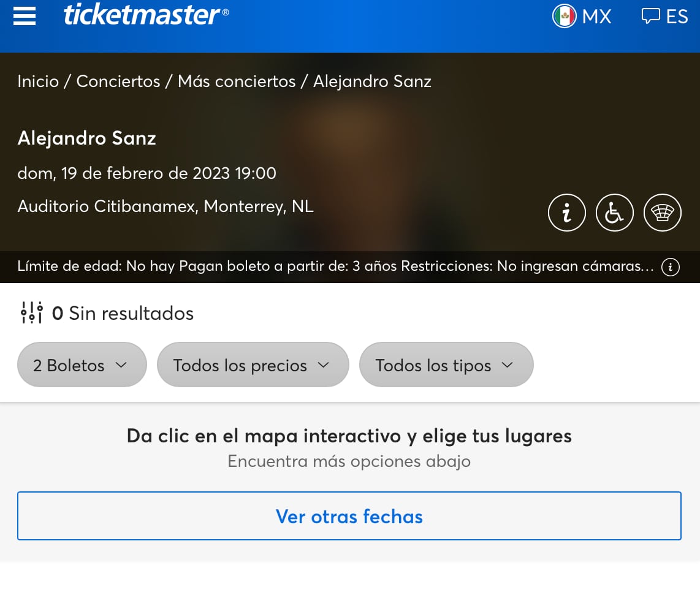The height and width of the screenshot is (609, 700).
Task: Expand the 2 Boletos dropdown
Action: tap(82, 365)
